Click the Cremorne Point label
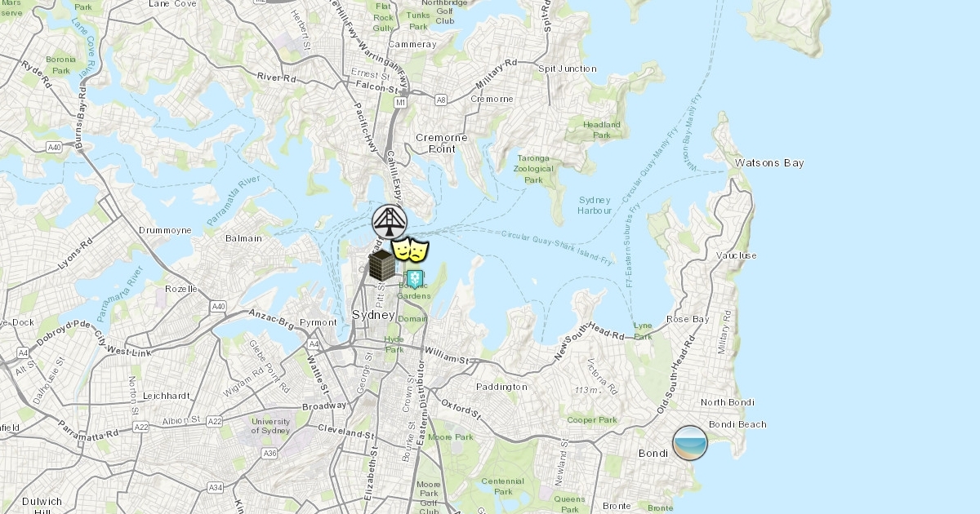Viewport: 980px width, 514px height. point(442,143)
